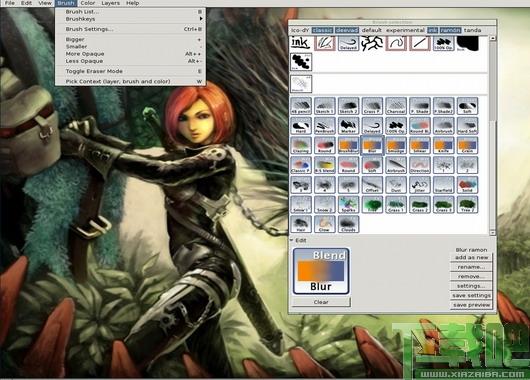This screenshot has height=380, width=530.
Task: Select the Claw brush
Action: 324,224
